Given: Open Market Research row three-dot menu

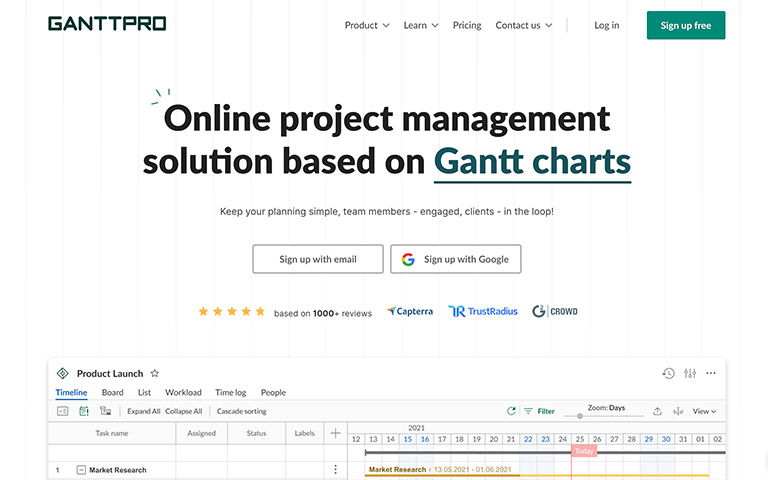Looking at the screenshot, I should [336, 470].
